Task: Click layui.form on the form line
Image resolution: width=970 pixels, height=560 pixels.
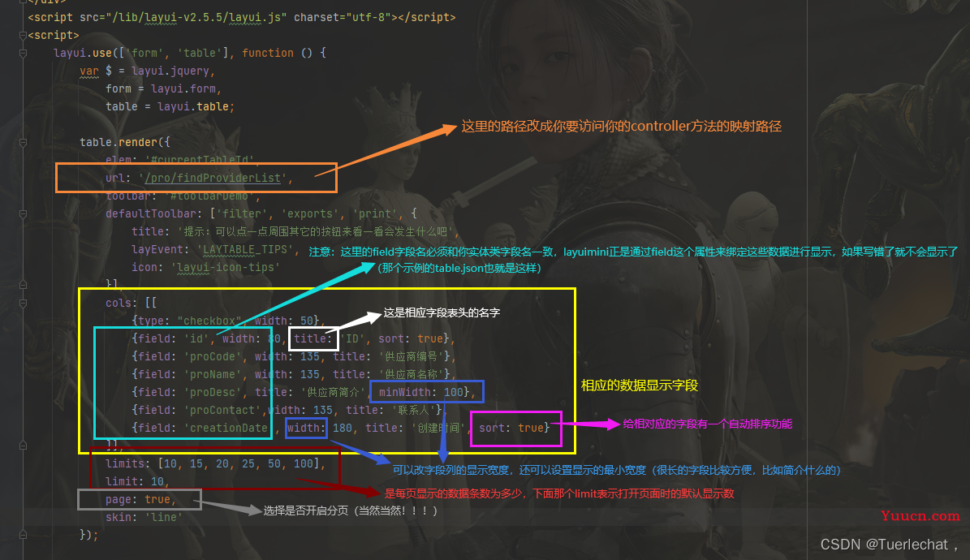Action: pyautogui.click(x=183, y=89)
